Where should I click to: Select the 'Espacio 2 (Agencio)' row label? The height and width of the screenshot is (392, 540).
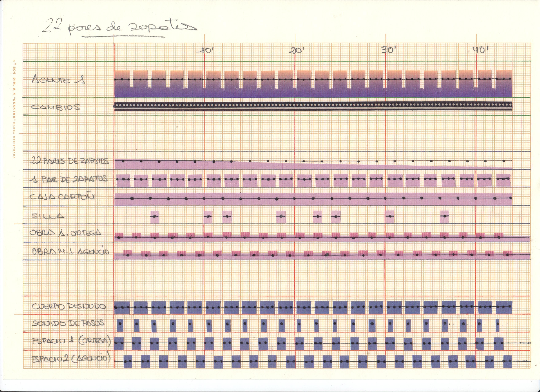click(71, 359)
